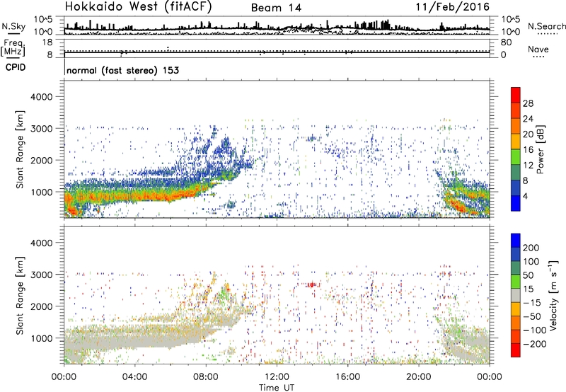Click the "Time UT" axis title
The image size is (566, 392).
pos(277,388)
